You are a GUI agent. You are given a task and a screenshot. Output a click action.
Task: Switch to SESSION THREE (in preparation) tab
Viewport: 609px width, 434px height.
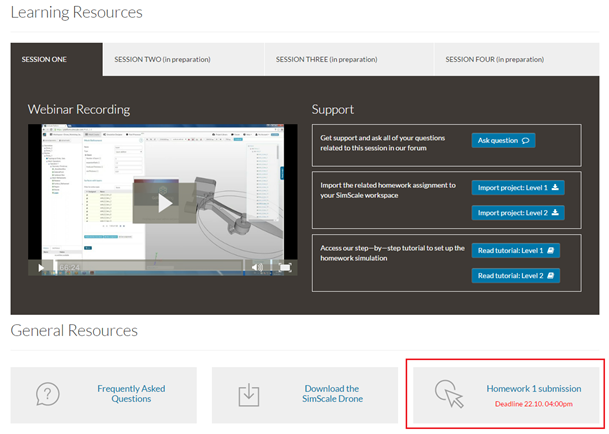(349, 59)
